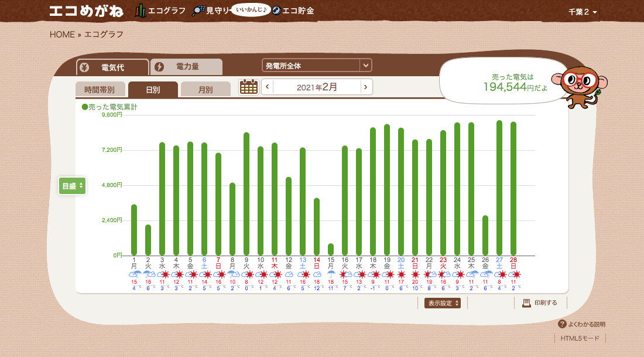Click the bar for day 26

[x=485, y=235]
